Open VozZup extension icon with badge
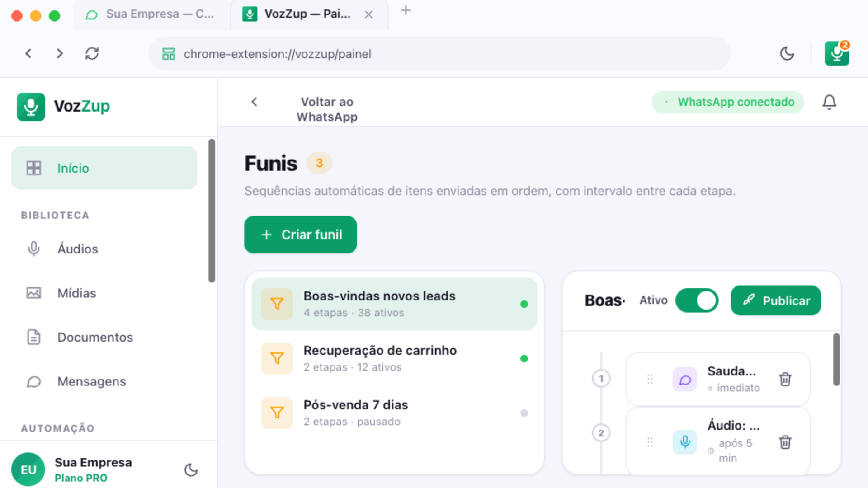The height and width of the screenshot is (488, 868). [837, 53]
